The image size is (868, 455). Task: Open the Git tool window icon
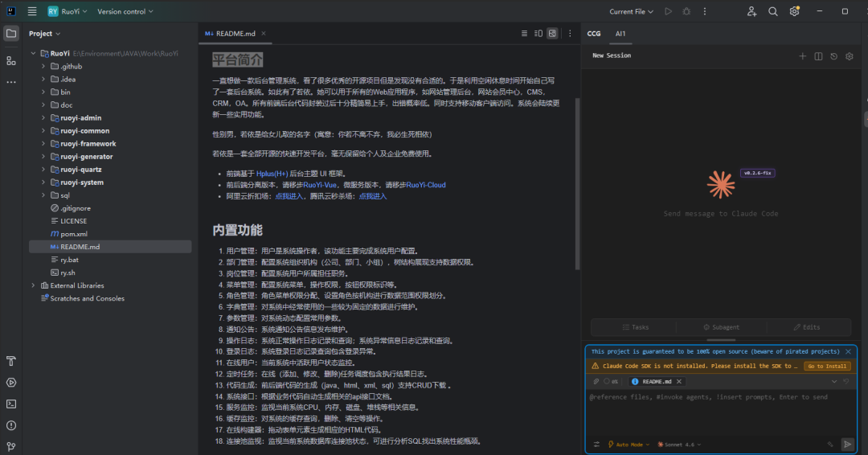pos(11,446)
